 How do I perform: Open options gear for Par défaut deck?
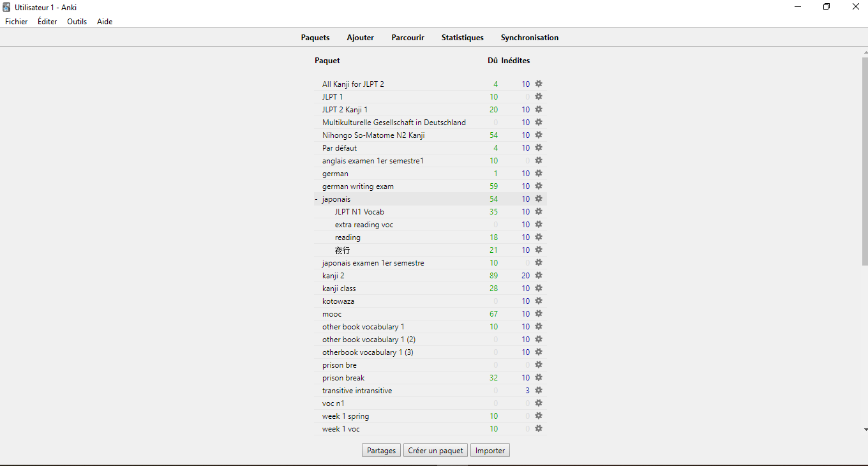pos(539,147)
